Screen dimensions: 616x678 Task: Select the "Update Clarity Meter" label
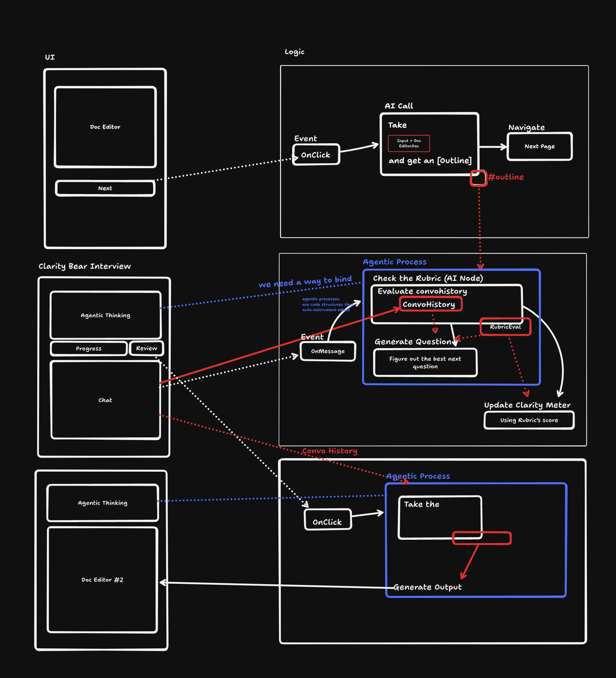[x=527, y=405]
